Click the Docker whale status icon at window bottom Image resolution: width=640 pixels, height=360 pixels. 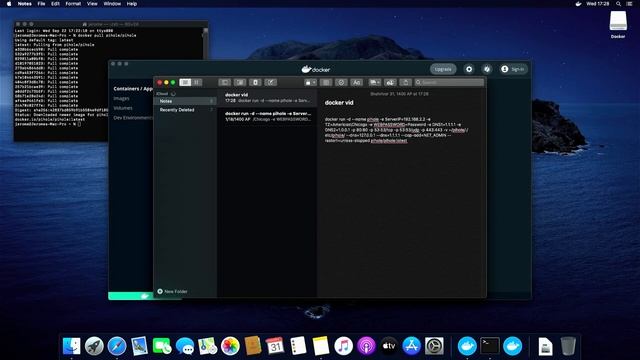[144, 296]
